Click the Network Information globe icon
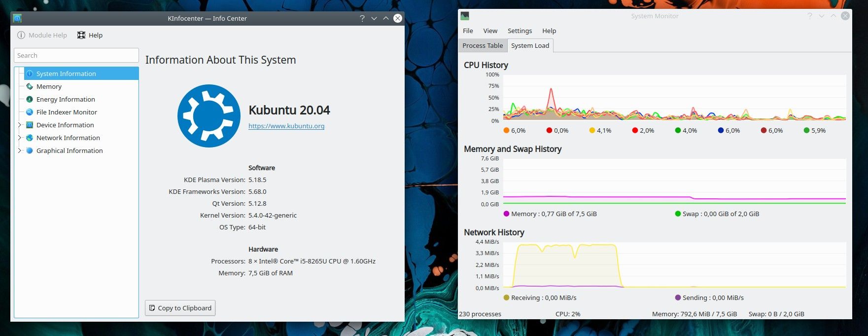Image resolution: width=868 pixels, height=336 pixels. click(30, 138)
